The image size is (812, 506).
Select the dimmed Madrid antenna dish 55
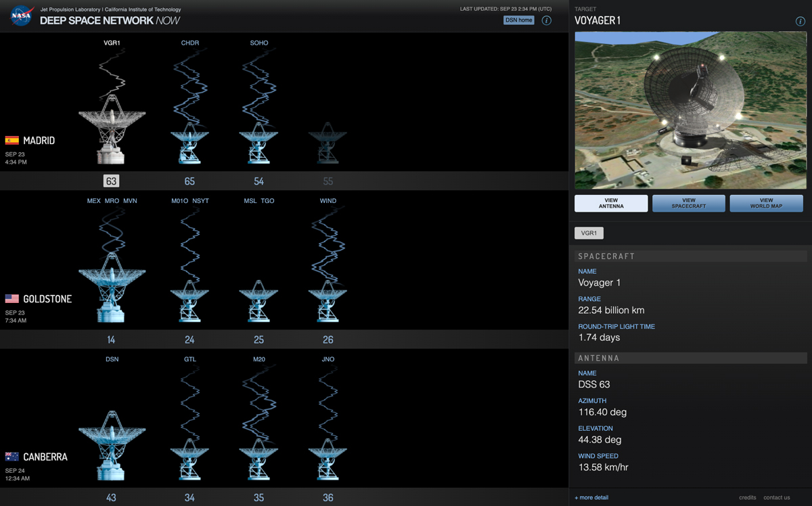[328, 143]
